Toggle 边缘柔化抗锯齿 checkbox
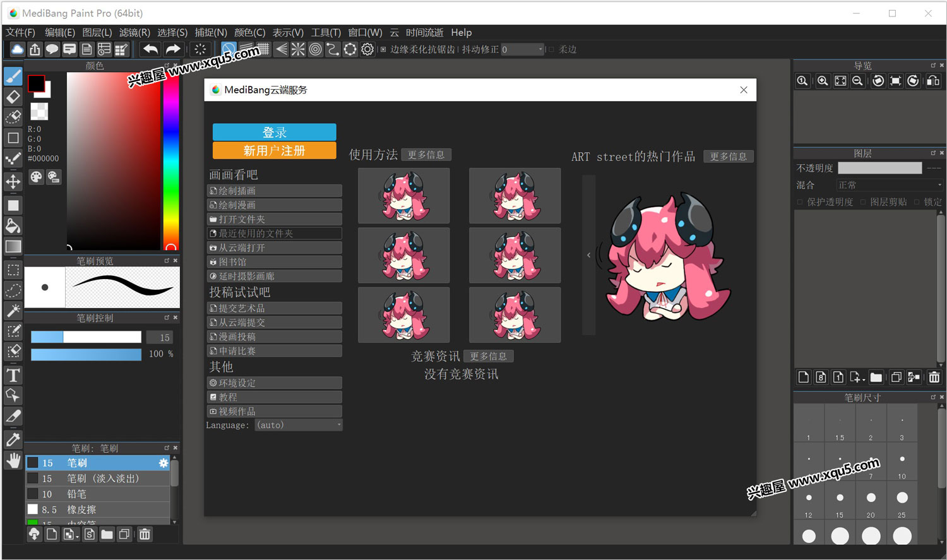Image resolution: width=947 pixels, height=560 pixels. [x=383, y=49]
